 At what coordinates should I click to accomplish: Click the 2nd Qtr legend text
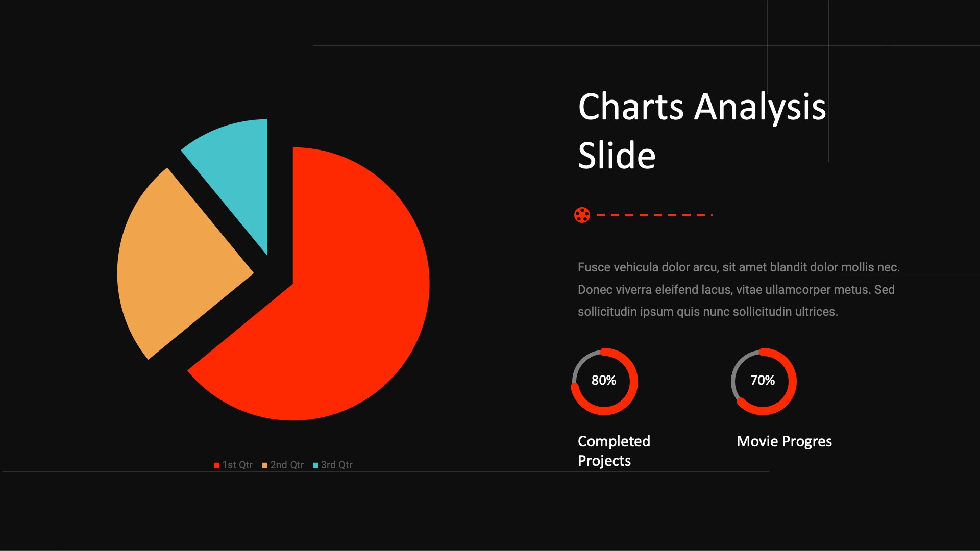(287, 465)
